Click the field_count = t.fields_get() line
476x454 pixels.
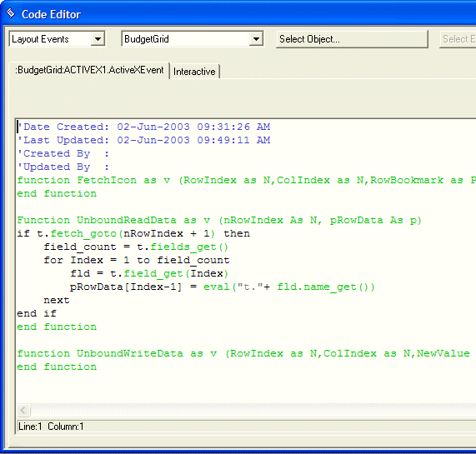point(136,247)
